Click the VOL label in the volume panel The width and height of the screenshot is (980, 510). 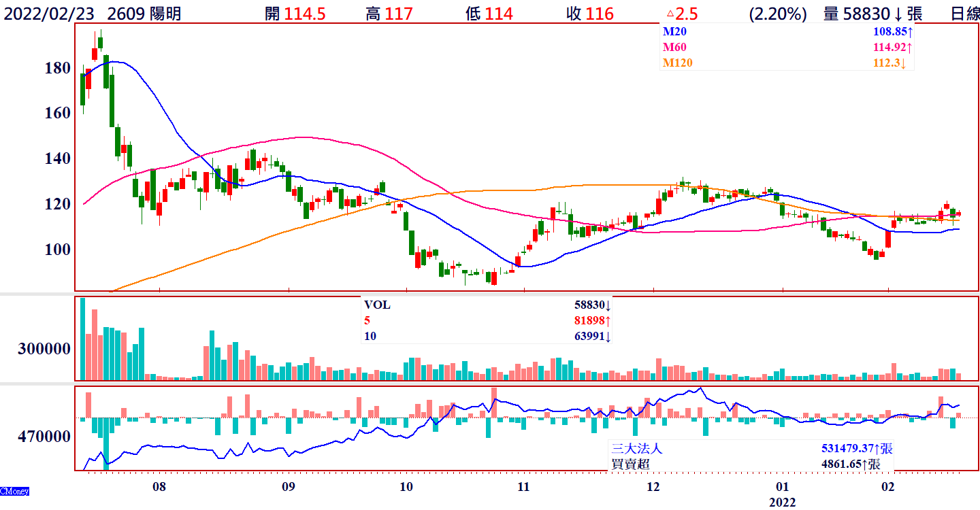[378, 305]
